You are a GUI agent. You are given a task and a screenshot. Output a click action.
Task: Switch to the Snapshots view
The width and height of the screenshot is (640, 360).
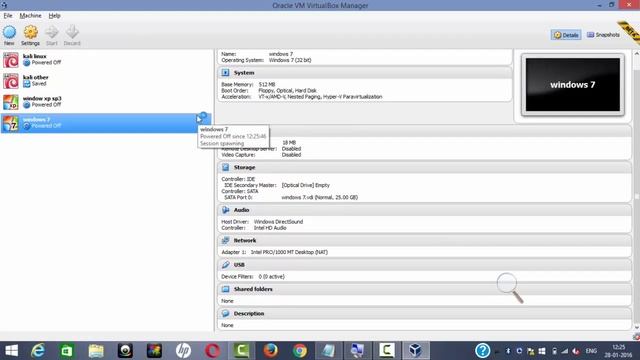pyautogui.click(x=603, y=35)
